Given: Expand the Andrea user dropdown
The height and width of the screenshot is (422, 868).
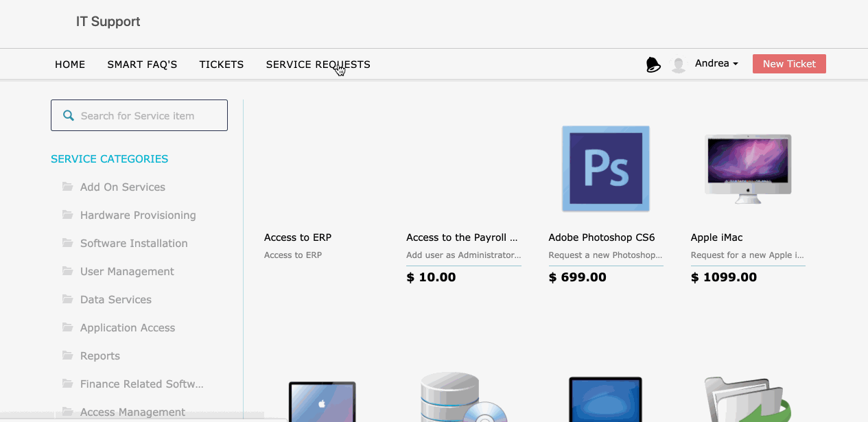Looking at the screenshot, I should click(x=716, y=63).
